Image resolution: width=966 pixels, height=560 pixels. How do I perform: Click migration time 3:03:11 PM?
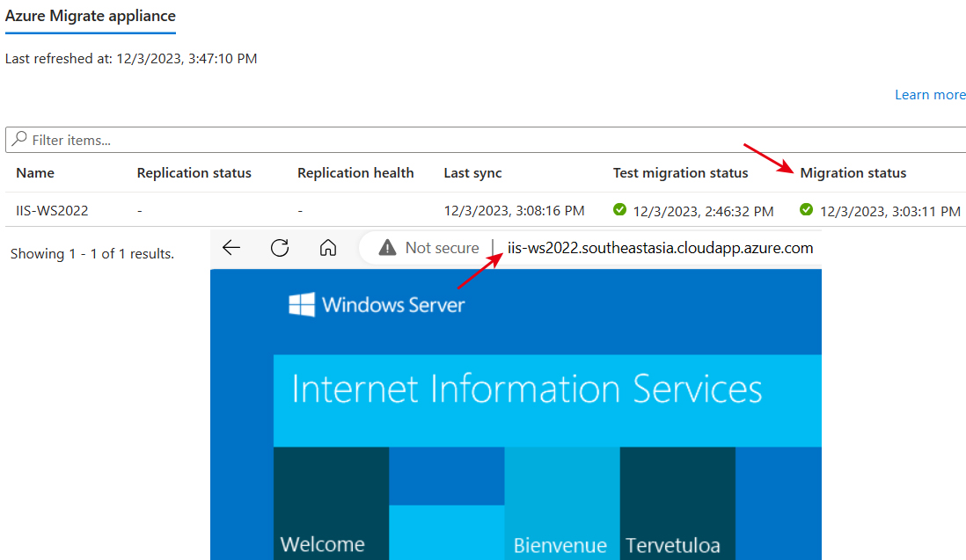pyautogui.click(x=890, y=211)
